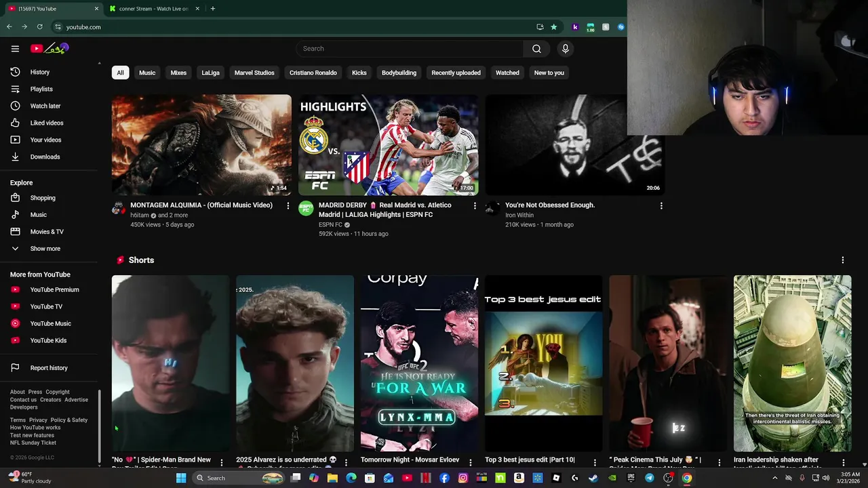Viewport: 868px width, 488px height.
Task: Open Steam from the taskbar
Action: tap(593, 478)
